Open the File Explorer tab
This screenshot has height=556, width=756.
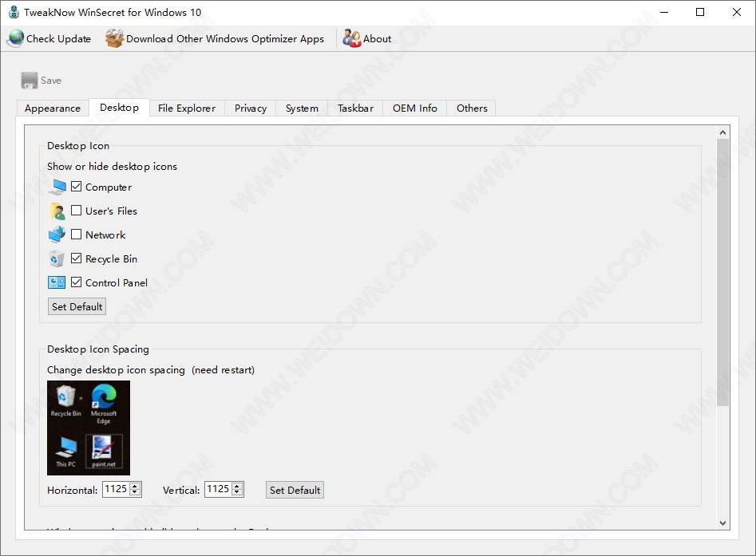[187, 108]
